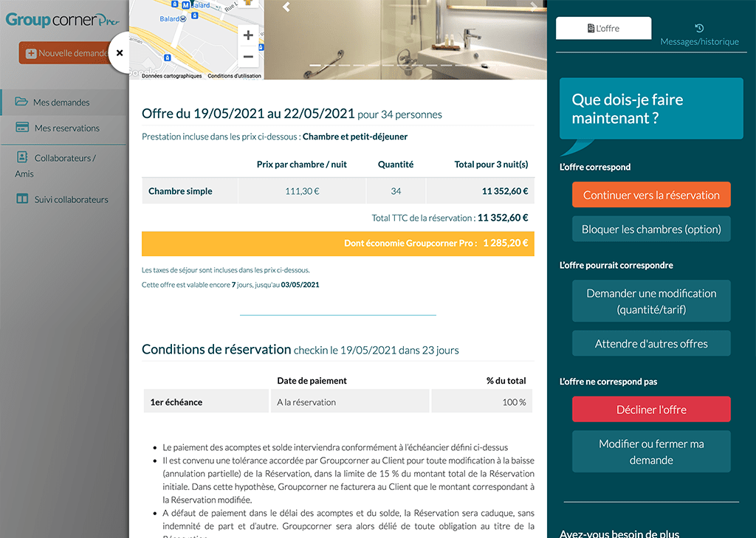Image resolution: width=756 pixels, height=538 pixels.
Task: Request a change via Demander une modification
Action: point(651,301)
